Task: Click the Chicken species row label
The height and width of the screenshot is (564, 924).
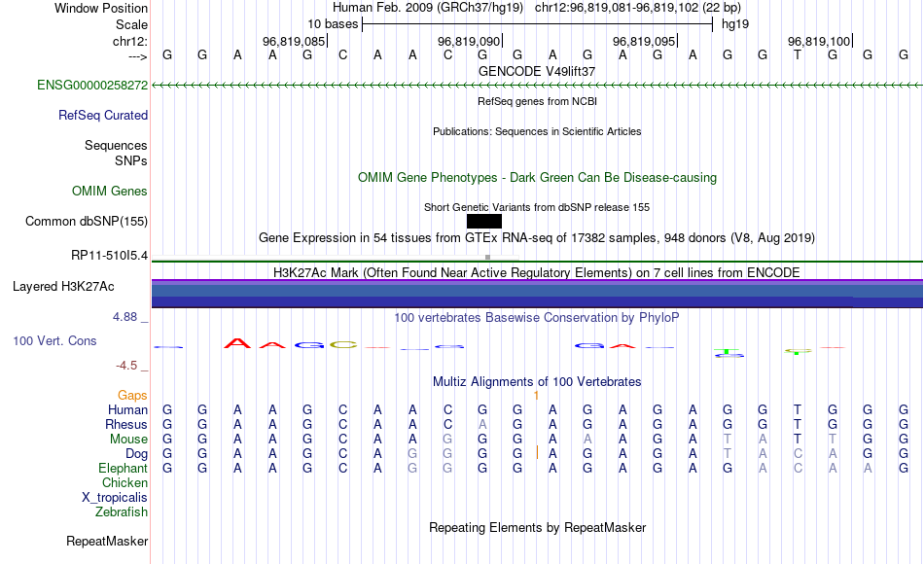Action: pos(124,483)
